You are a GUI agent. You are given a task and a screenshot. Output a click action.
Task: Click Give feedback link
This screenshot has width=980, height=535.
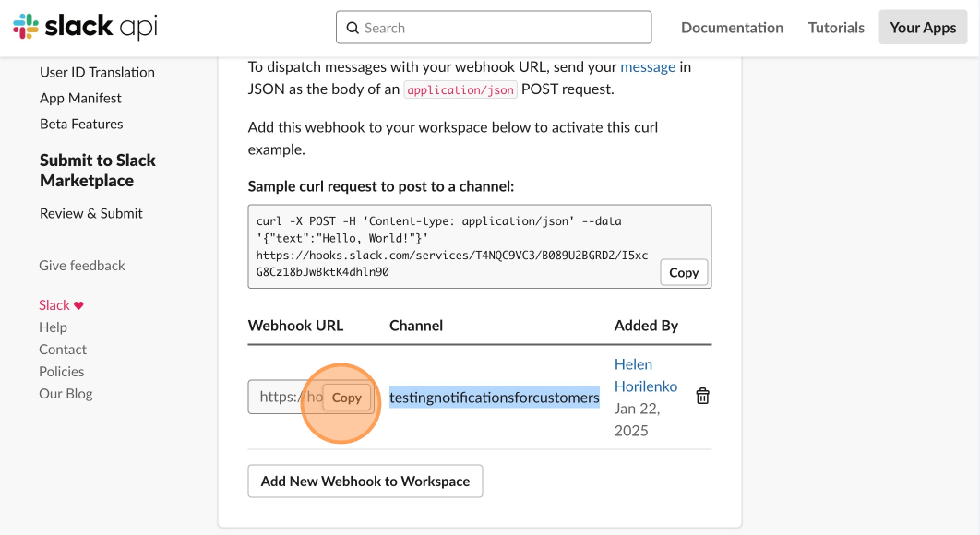[82, 266]
